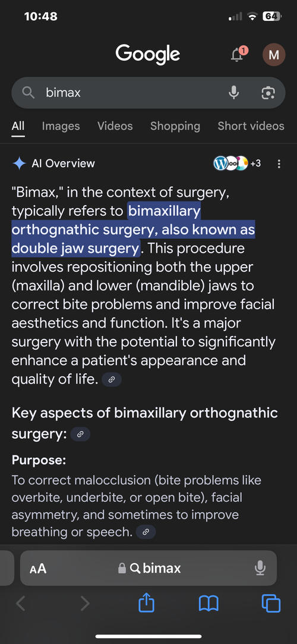This screenshot has height=644, width=297.
Task: Open Safari share sheet
Action: click(x=147, y=604)
